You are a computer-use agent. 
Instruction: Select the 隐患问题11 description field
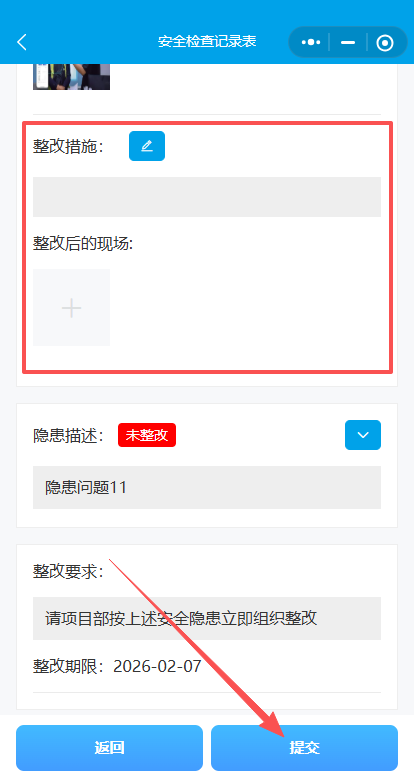tap(207, 488)
